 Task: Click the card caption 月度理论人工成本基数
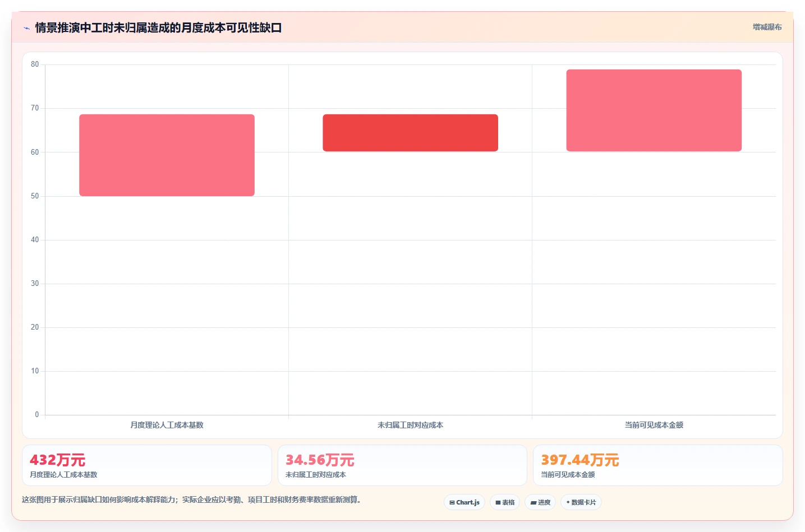coord(63,474)
